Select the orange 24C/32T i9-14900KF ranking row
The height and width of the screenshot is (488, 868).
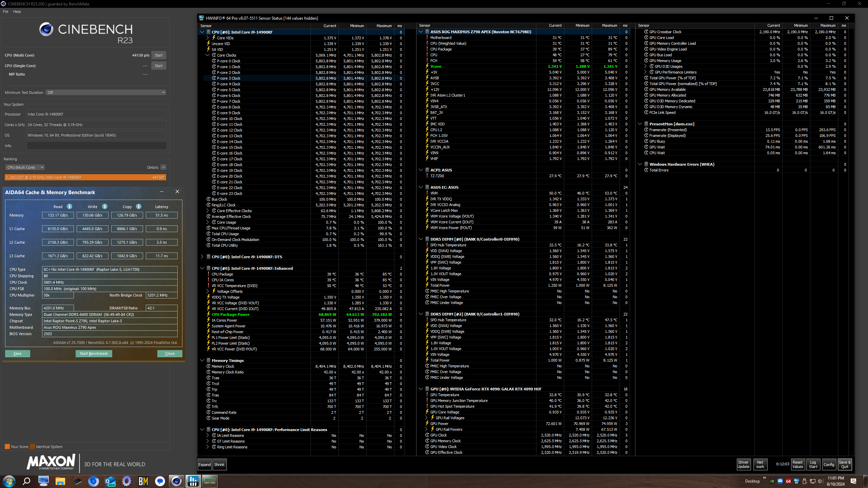click(x=85, y=177)
